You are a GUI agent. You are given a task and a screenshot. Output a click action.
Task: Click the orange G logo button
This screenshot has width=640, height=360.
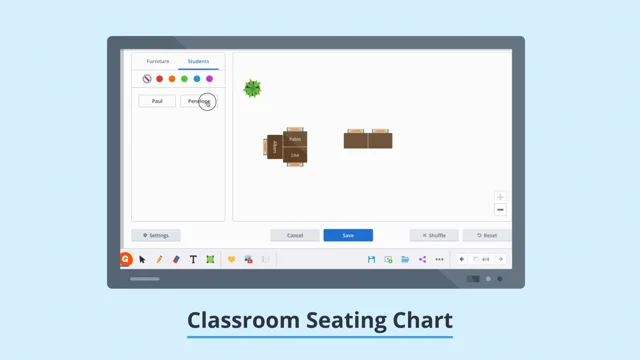(126, 259)
